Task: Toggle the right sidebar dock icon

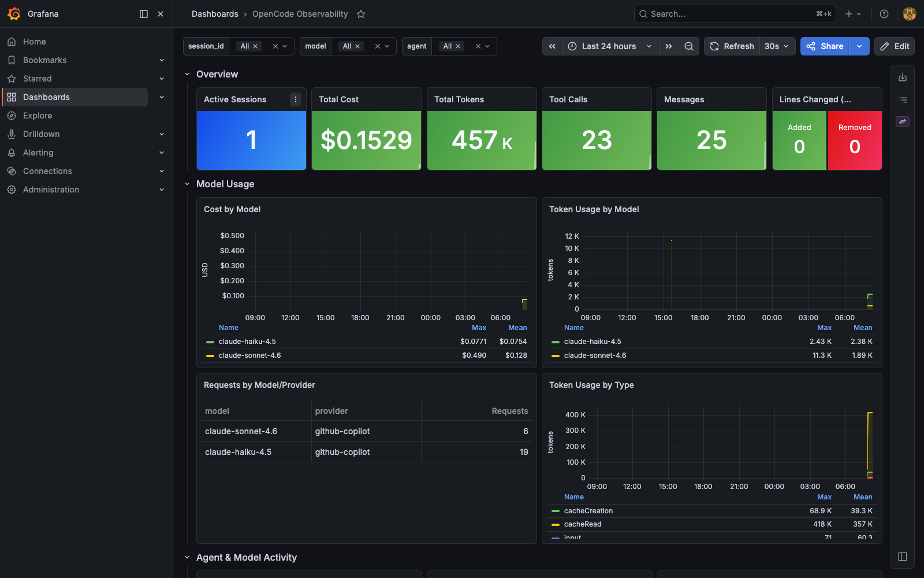Action: click(903, 557)
